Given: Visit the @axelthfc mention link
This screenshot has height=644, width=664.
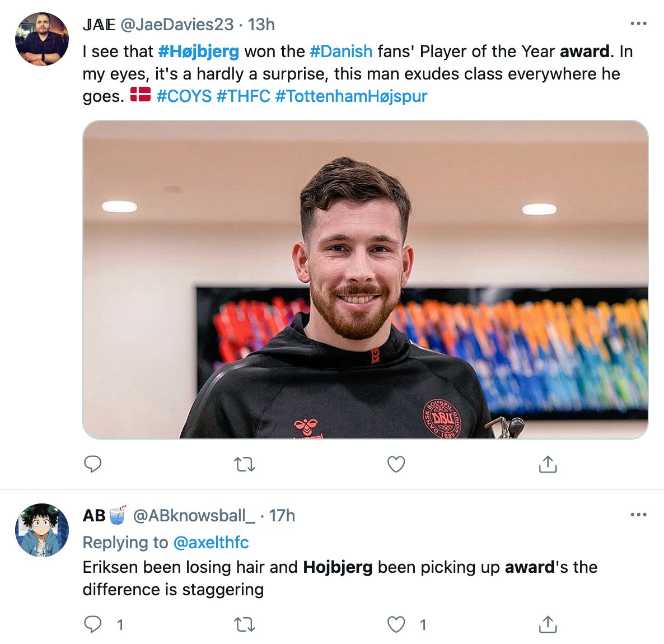Looking at the screenshot, I should 211,542.
